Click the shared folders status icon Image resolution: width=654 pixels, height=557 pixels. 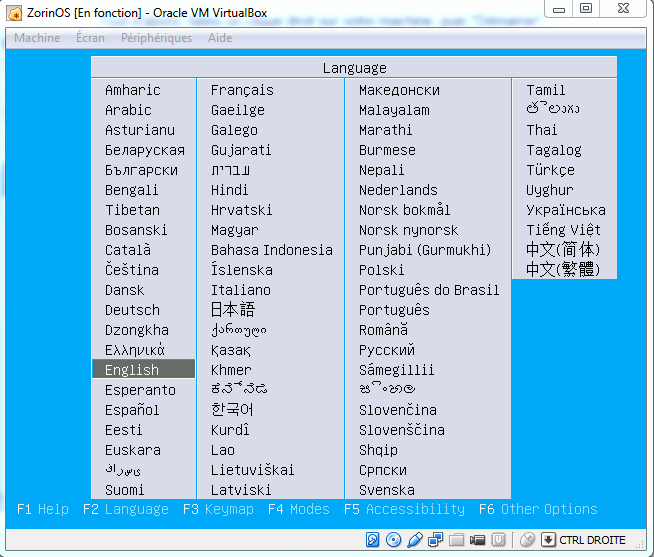point(456,540)
